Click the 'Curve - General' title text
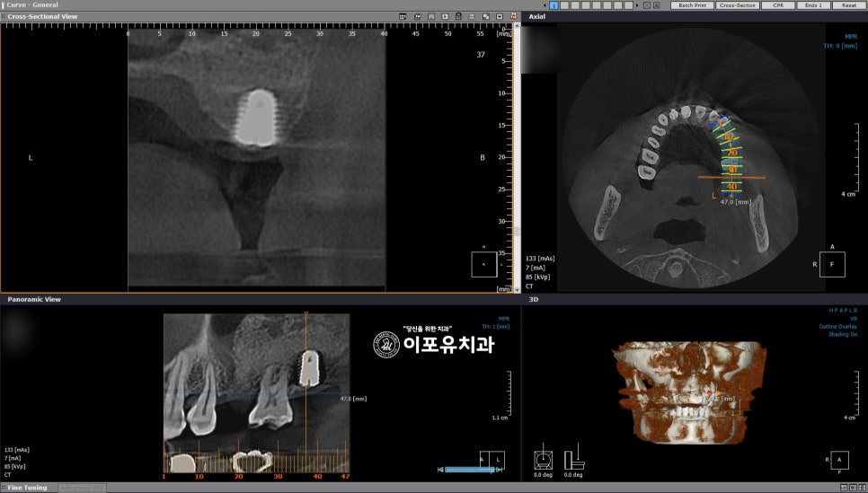 tap(32, 5)
